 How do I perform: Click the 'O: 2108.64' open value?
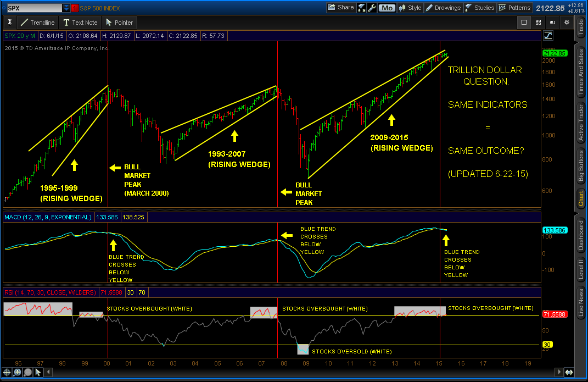coord(83,36)
